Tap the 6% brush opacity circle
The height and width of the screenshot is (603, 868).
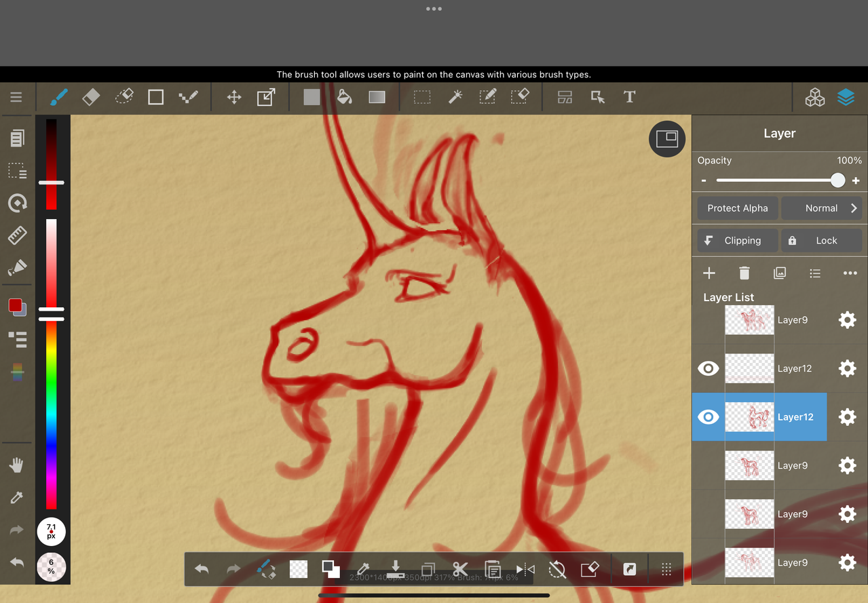coord(51,566)
